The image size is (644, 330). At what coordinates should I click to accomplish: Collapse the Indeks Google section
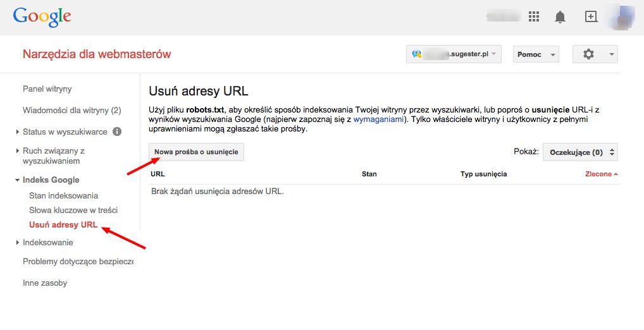tap(17, 180)
